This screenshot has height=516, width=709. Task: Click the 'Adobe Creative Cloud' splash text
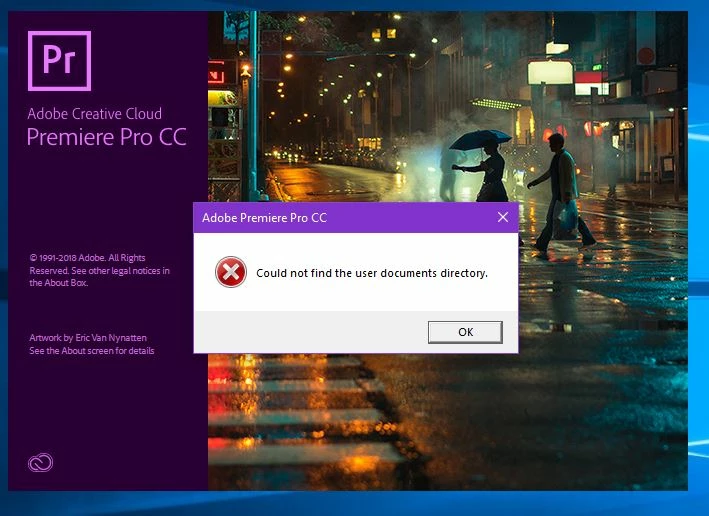95,114
